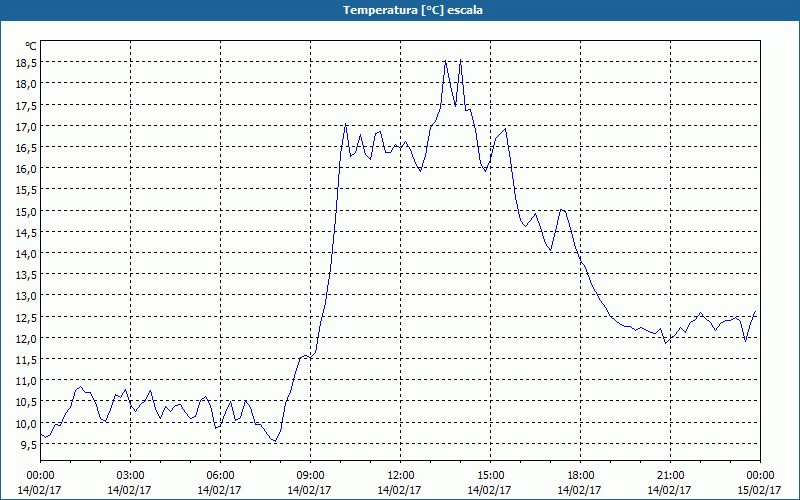Image resolution: width=800 pixels, height=500 pixels.
Task: Select the 18,0 y-axis label
Action: pos(26,84)
